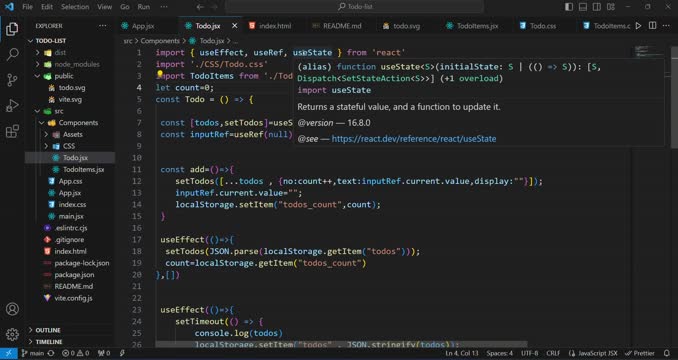Click the Prettier status bar item
678x360 pixels.
[640, 354]
